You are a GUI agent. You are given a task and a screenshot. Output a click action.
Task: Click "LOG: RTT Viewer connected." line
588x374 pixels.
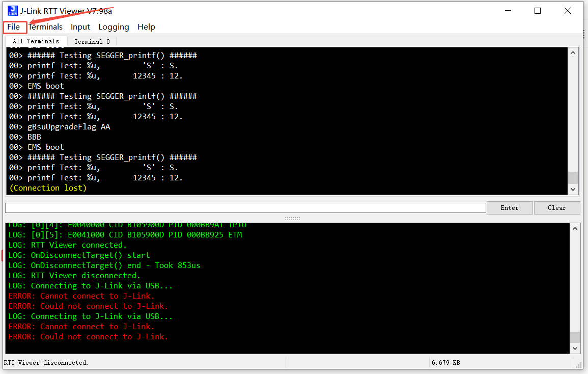click(68, 245)
